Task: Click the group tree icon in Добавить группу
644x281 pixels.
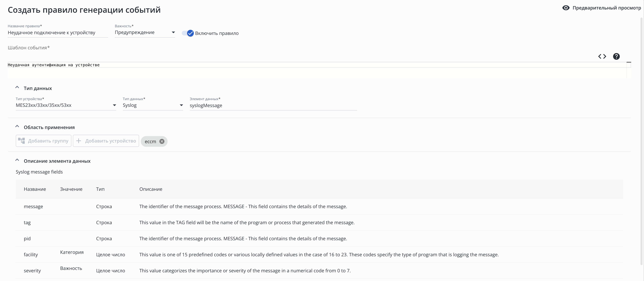Action: 22,141
